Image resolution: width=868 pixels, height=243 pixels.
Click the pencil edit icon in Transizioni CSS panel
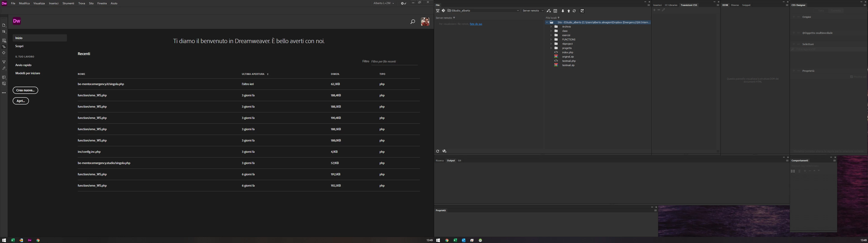[x=663, y=10]
